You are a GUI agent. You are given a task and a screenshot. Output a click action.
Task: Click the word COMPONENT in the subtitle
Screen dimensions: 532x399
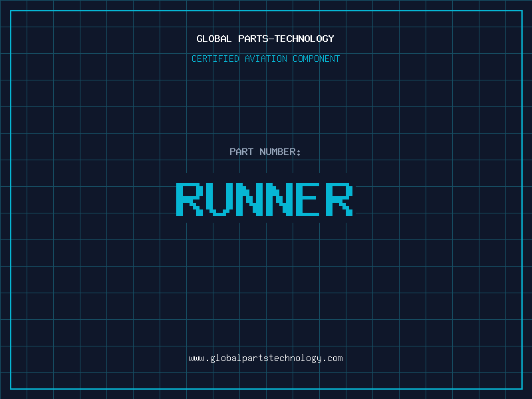pos(317,59)
